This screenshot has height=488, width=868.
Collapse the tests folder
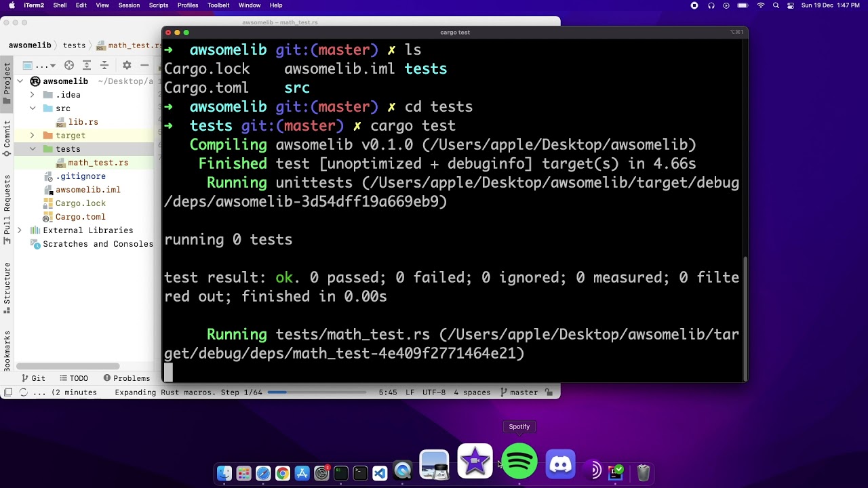pyautogui.click(x=32, y=149)
